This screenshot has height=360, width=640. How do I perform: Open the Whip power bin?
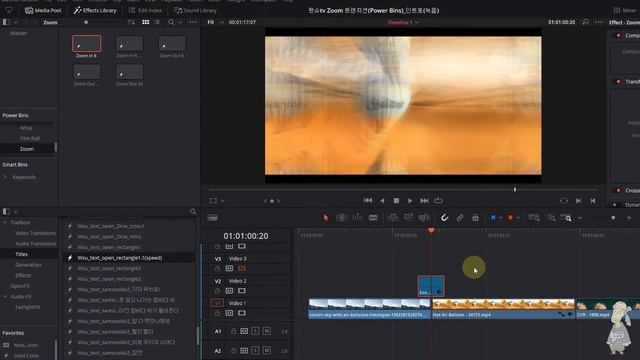pyautogui.click(x=26, y=128)
